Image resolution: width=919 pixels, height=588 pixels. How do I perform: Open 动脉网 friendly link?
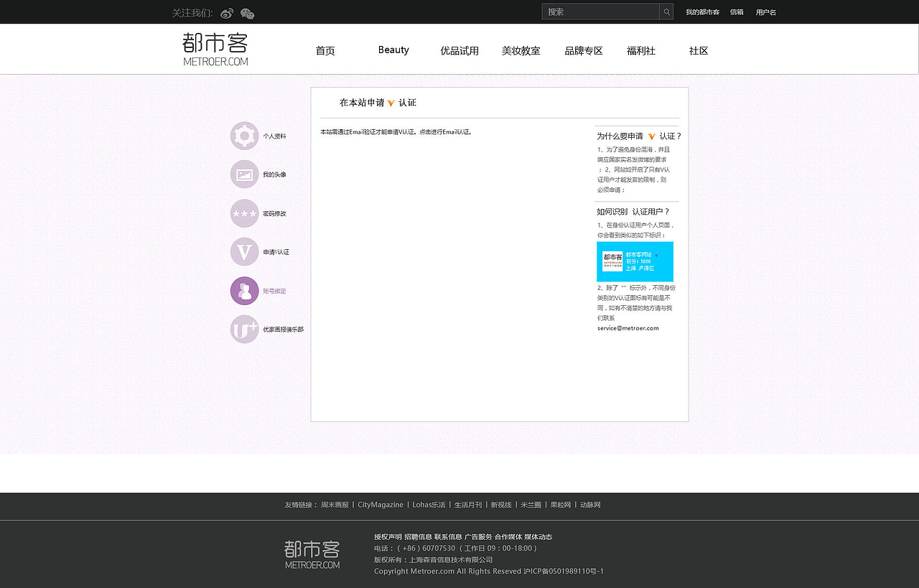(x=590, y=505)
